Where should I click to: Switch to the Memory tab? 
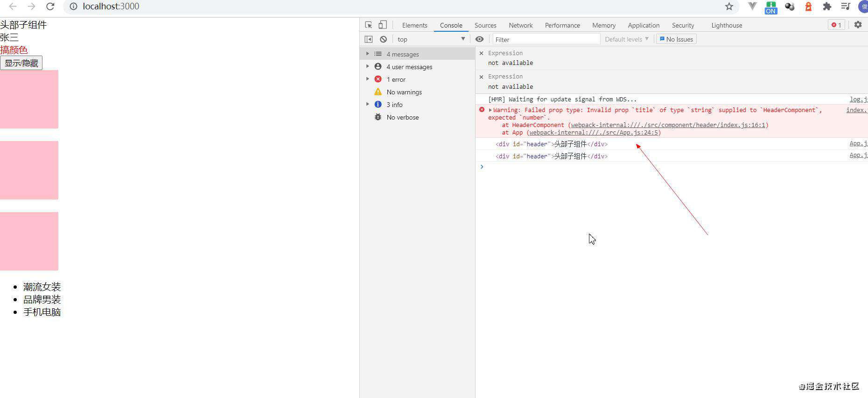tap(604, 25)
